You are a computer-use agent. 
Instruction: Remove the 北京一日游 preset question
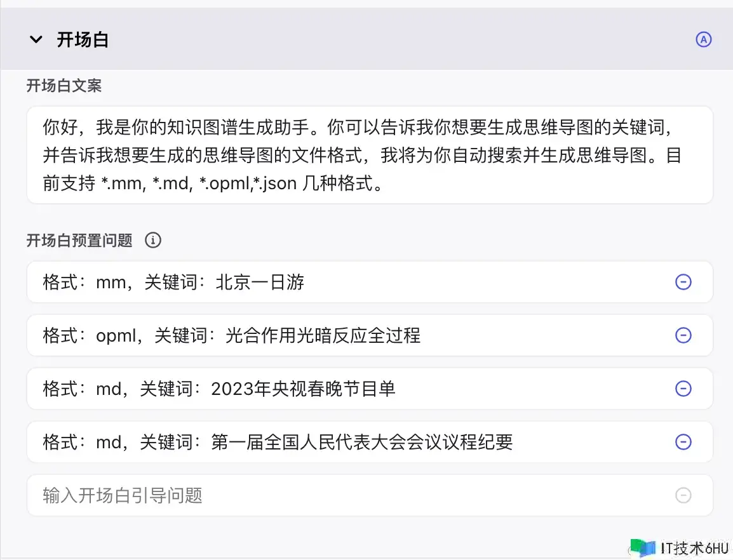pos(683,282)
